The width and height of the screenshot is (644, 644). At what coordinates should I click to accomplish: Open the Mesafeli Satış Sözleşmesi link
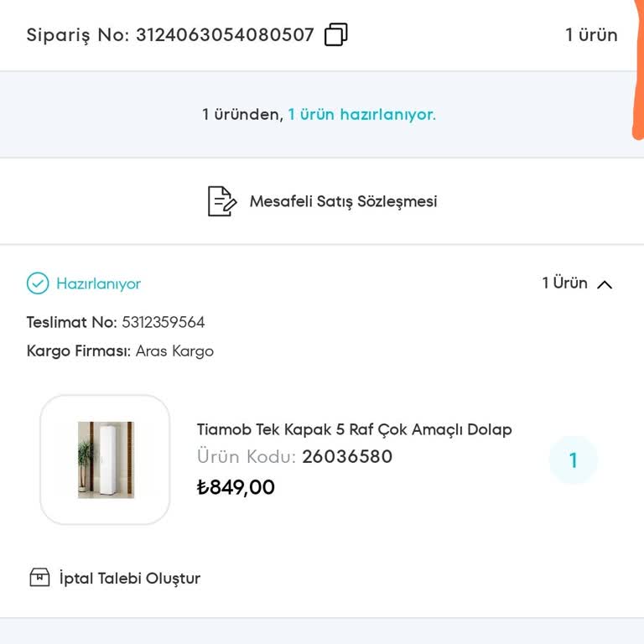343,201
